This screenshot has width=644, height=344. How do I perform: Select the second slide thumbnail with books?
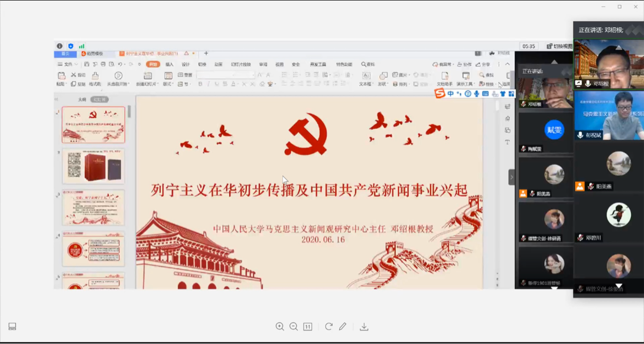click(x=93, y=166)
